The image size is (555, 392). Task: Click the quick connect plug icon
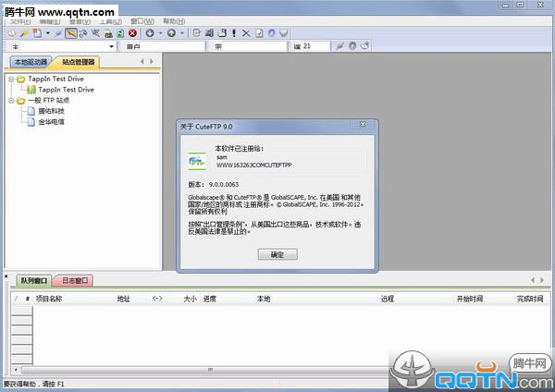point(339,46)
